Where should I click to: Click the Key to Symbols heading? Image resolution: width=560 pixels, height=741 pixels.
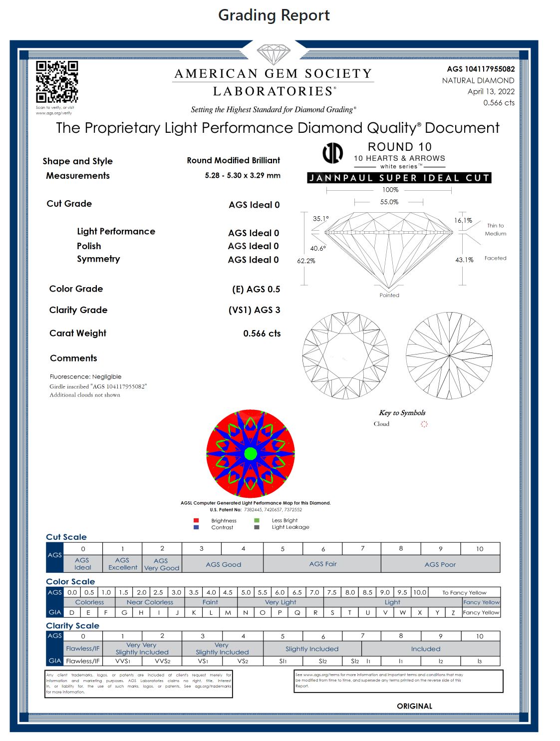pos(402,412)
